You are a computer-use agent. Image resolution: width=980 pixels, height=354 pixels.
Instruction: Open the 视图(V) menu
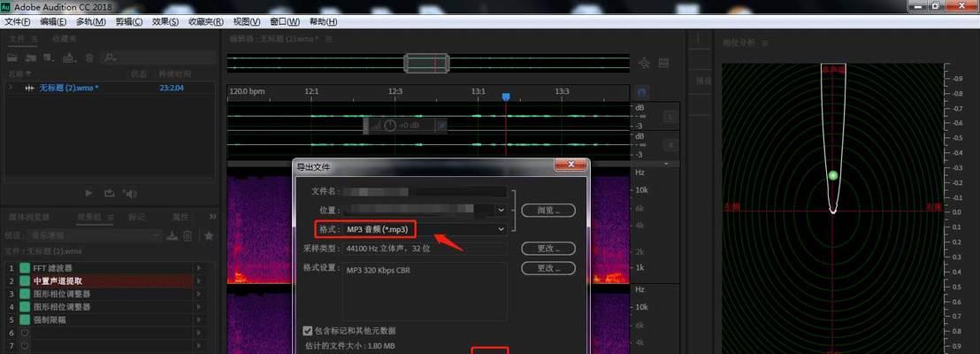click(x=246, y=21)
